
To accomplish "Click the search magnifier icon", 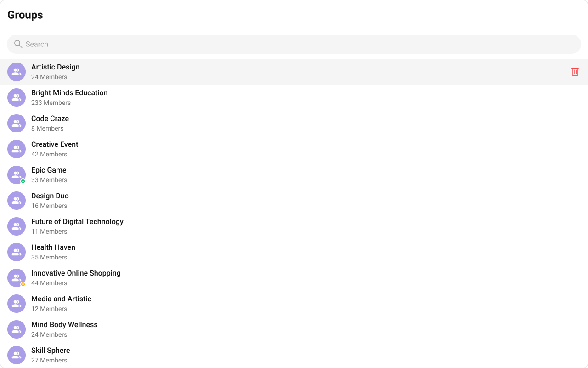I will pyautogui.click(x=18, y=44).
